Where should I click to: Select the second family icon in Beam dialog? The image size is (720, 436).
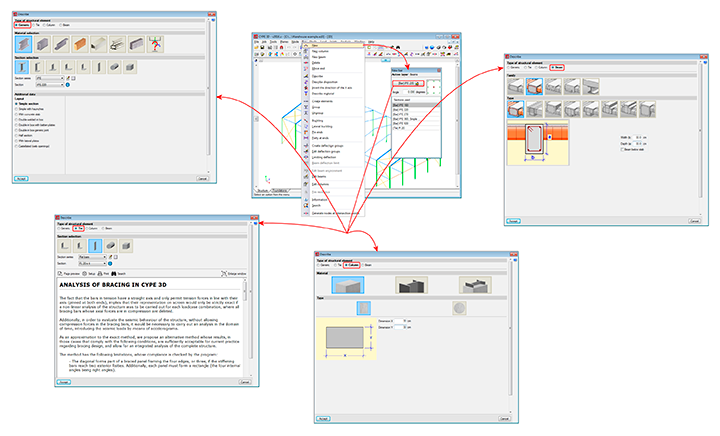coord(534,86)
